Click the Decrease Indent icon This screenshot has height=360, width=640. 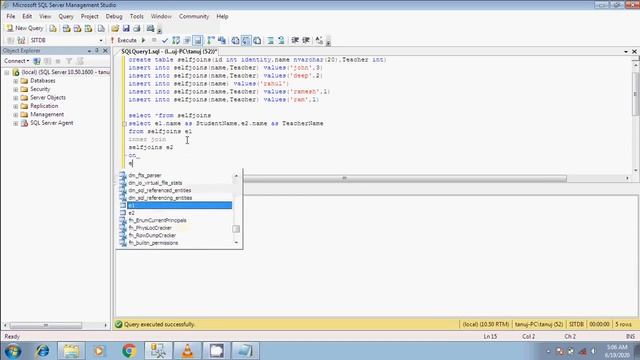coord(295,40)
